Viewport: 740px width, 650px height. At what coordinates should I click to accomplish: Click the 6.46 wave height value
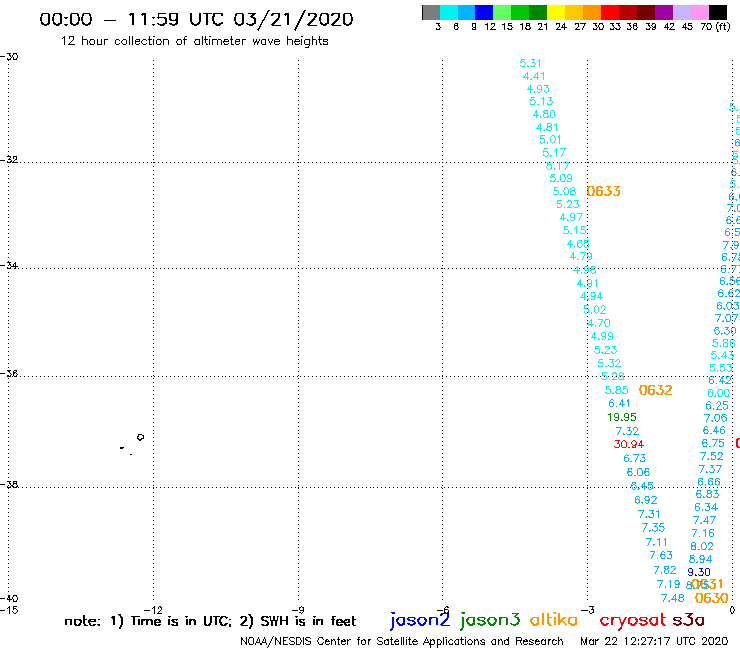714,431
